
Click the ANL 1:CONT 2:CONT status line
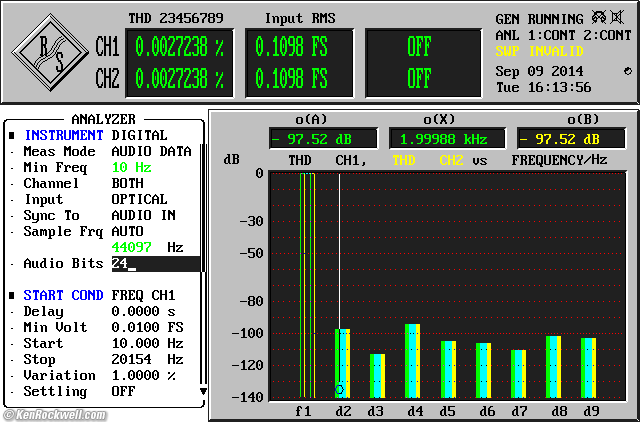[x=563, y=35]
